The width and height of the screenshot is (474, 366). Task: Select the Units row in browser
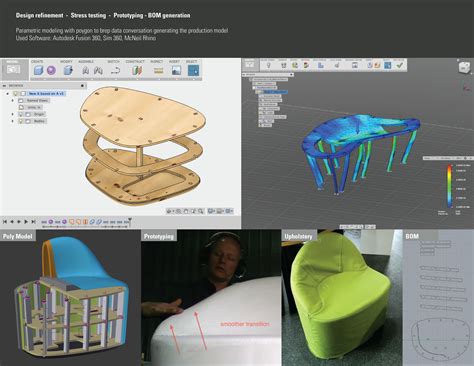pyautogui.click(x=30, y=107)
